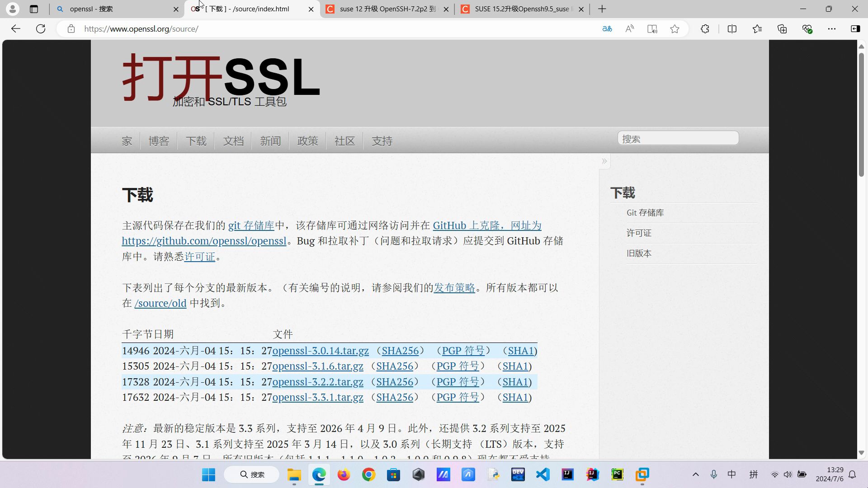Activate the read aloud icon
Viewport: 868px width, 488px height.
[630, 29]
